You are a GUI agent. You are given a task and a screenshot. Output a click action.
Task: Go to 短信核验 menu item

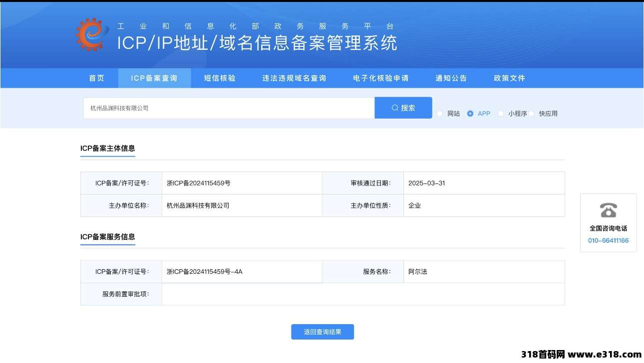click(220, 78)
